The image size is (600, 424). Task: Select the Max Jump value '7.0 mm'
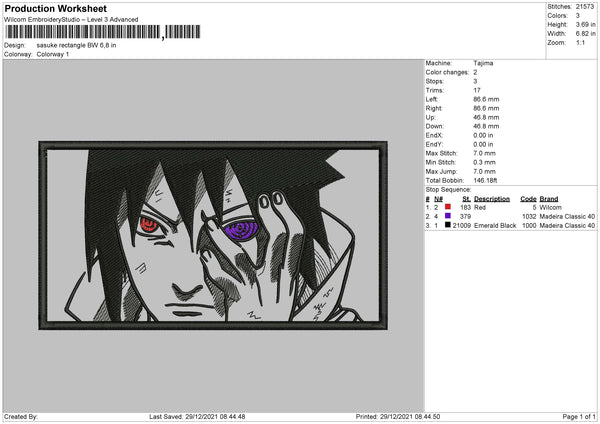[x=484, y=171]
